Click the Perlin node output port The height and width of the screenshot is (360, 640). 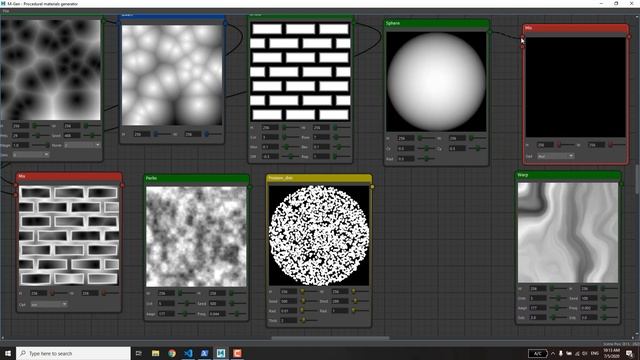tap(250, 187)
